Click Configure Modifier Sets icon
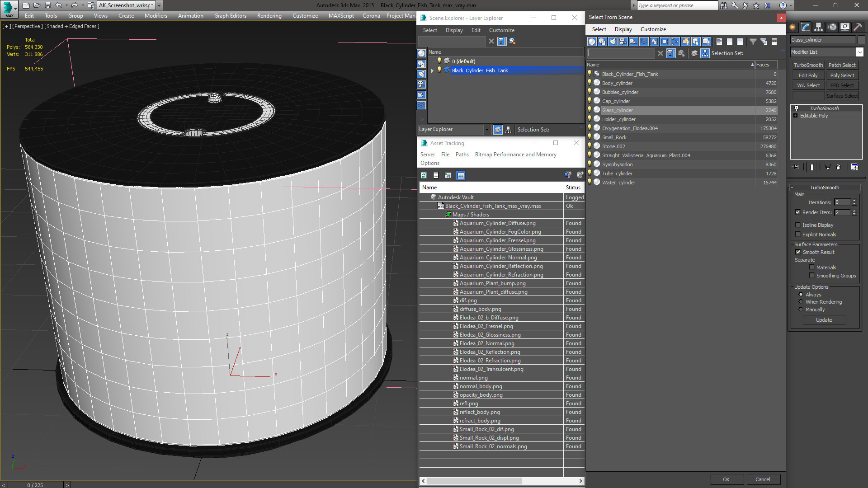Image resolution: width=868 pixels, height=488 pixels. tap(854, 167)
